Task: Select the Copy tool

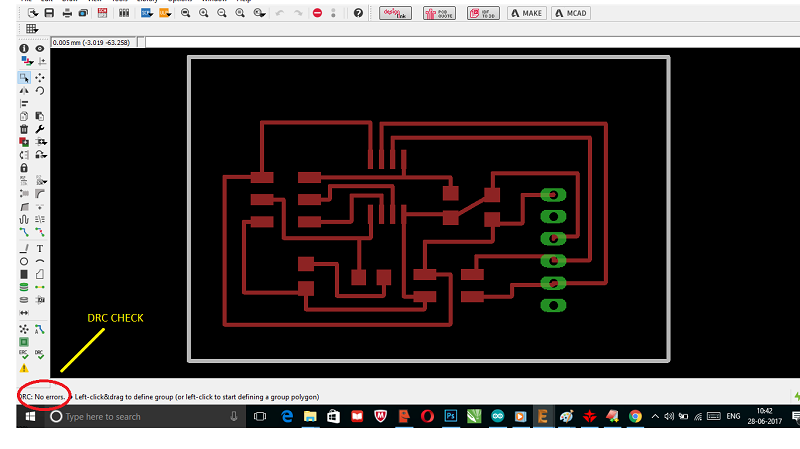Action: tap(24, 116)
